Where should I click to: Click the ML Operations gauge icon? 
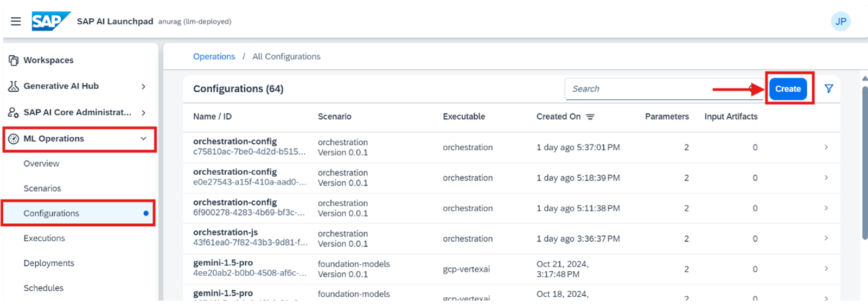14,139
